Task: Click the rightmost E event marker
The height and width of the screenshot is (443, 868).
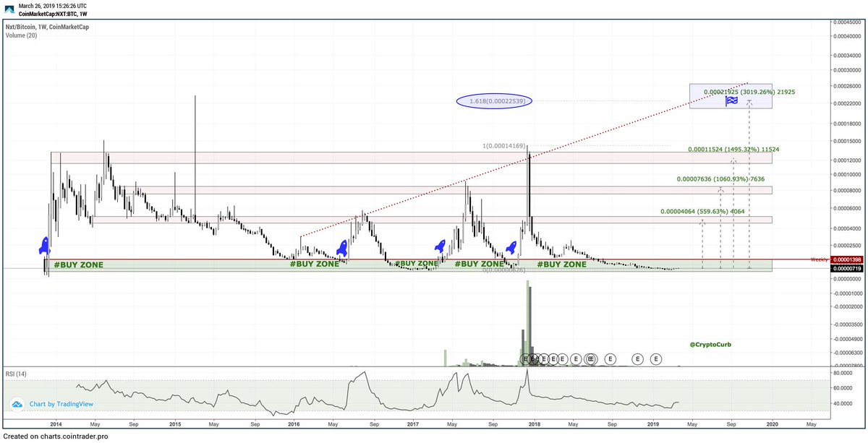Action: [x=656, y=358]
